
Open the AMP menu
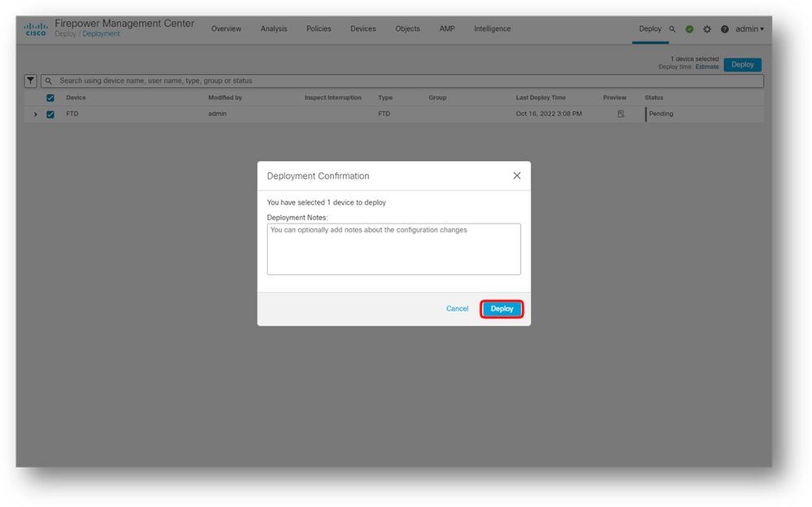click(447, 29)
